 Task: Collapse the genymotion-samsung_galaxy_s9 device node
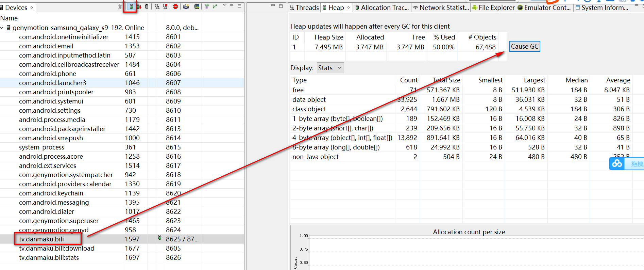click(x=2, y=28)
